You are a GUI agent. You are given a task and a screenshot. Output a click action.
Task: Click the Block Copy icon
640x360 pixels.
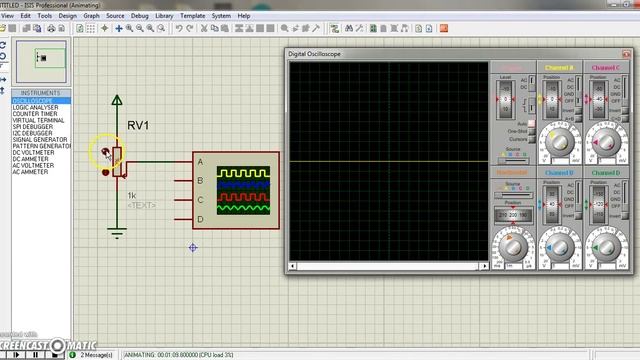pos(239,28)
